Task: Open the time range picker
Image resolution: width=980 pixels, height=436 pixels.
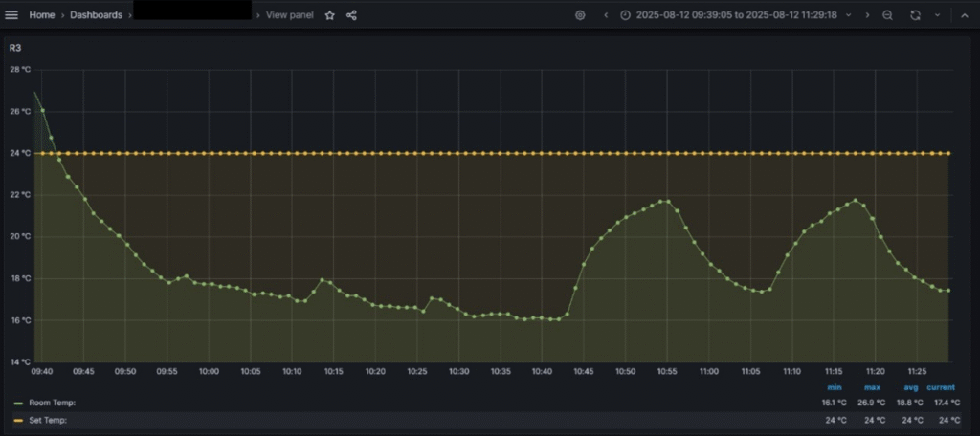Action: 736,15
